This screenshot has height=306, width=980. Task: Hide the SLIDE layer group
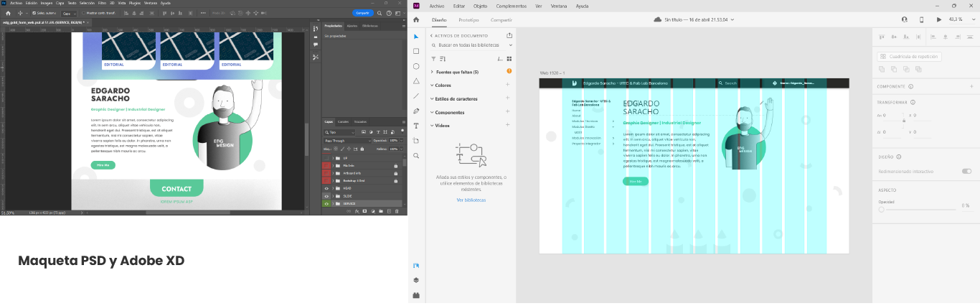click(326, 196)
